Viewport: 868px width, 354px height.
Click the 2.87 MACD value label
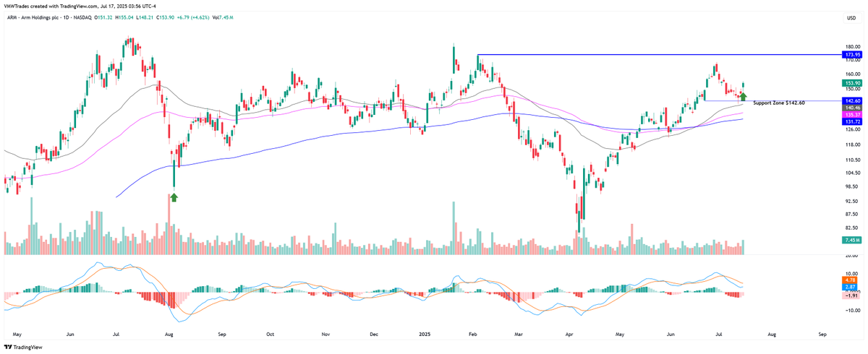click(x=851, y=287)
